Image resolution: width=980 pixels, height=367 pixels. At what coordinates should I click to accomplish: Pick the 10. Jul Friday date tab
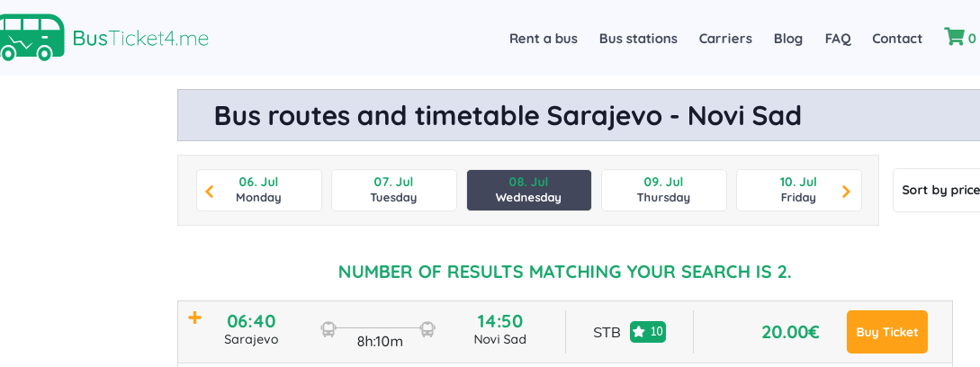[798, 190]
